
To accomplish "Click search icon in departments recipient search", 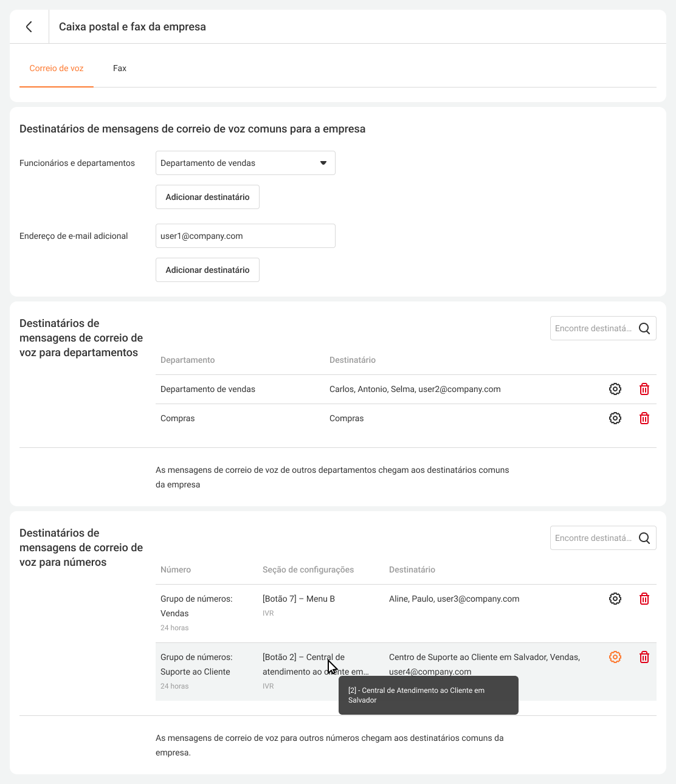I will tap(644, 328).
